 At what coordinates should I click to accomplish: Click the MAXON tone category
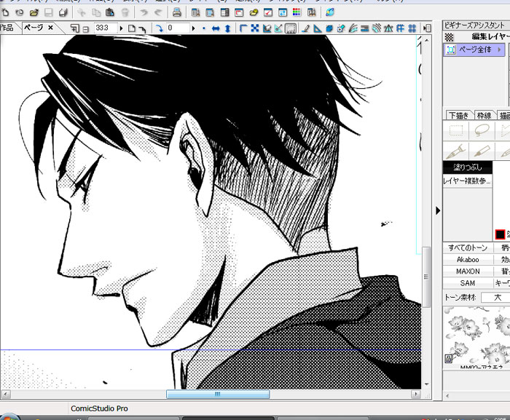click(x=468, y=271)
